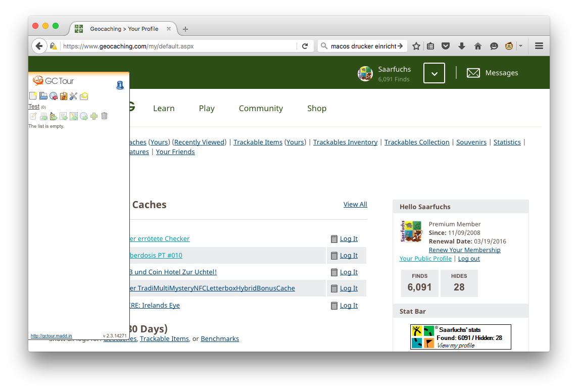Show the tour on map icon

point(74,116)
